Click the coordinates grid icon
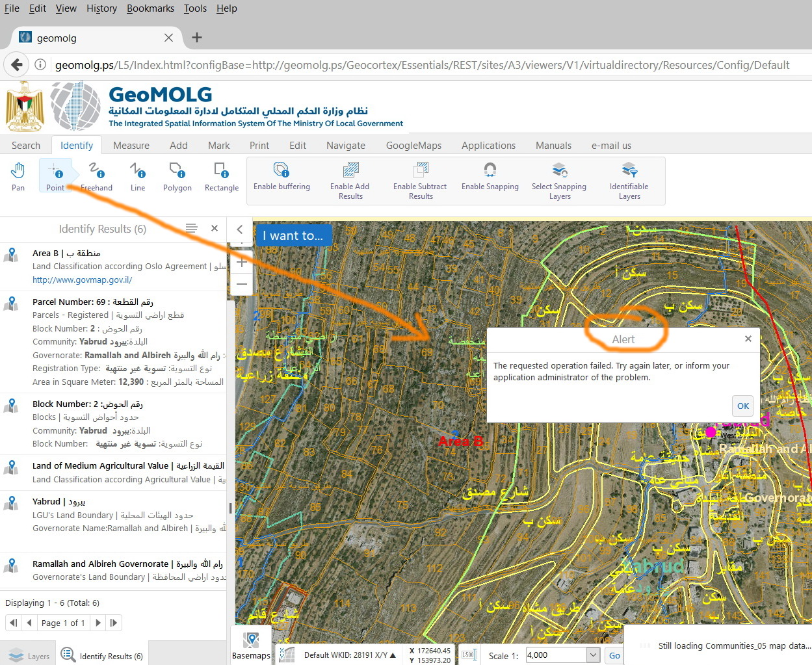This screenshot has width=812, height=665. [x=286, y=655]
